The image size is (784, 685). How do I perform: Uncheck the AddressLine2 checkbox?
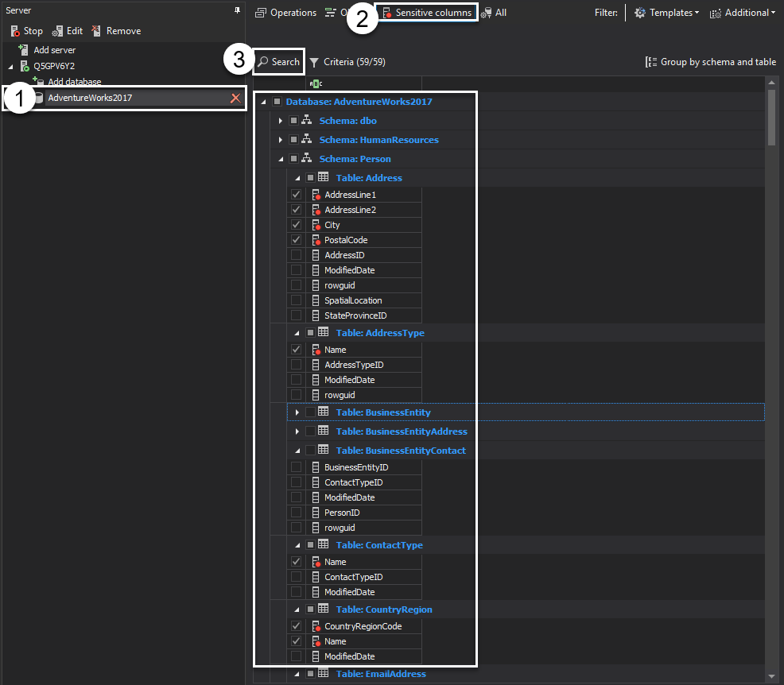click(x=296, y=209)
